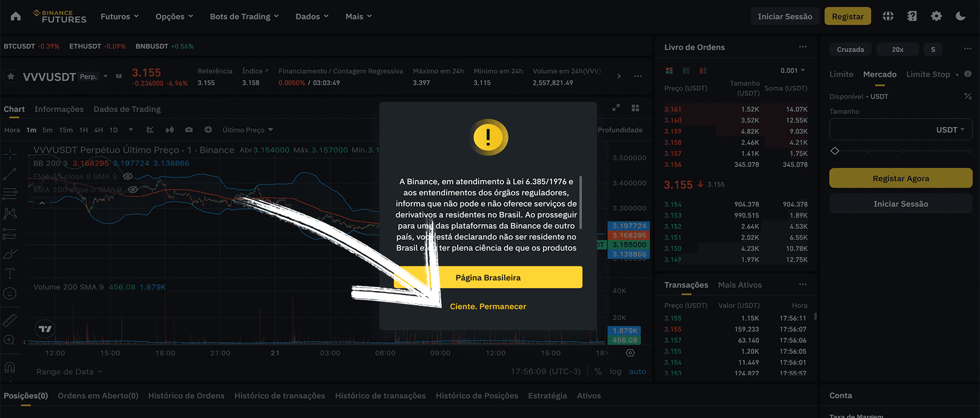This screenshot has width=980, height=418.
Task: Select the horizontal lines drawing tool
Action: tap(10, 194)
